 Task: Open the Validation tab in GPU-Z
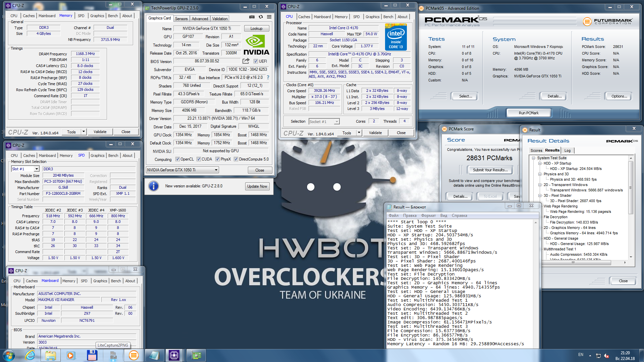pos(220,19)
